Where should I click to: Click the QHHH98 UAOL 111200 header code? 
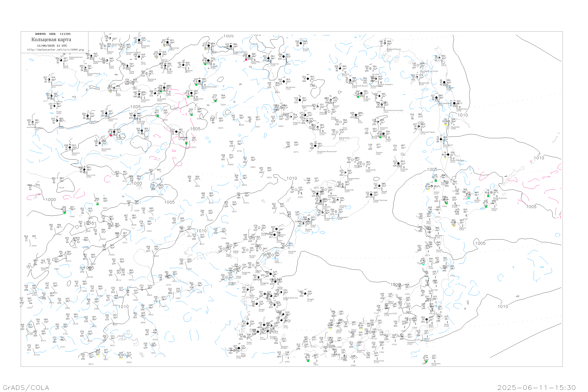point(53,34)
